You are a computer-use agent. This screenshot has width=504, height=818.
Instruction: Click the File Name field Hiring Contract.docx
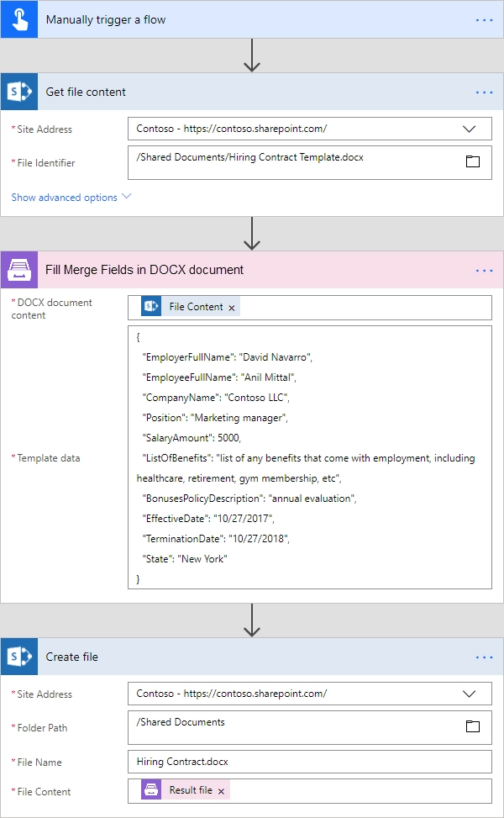click(310, 762)
